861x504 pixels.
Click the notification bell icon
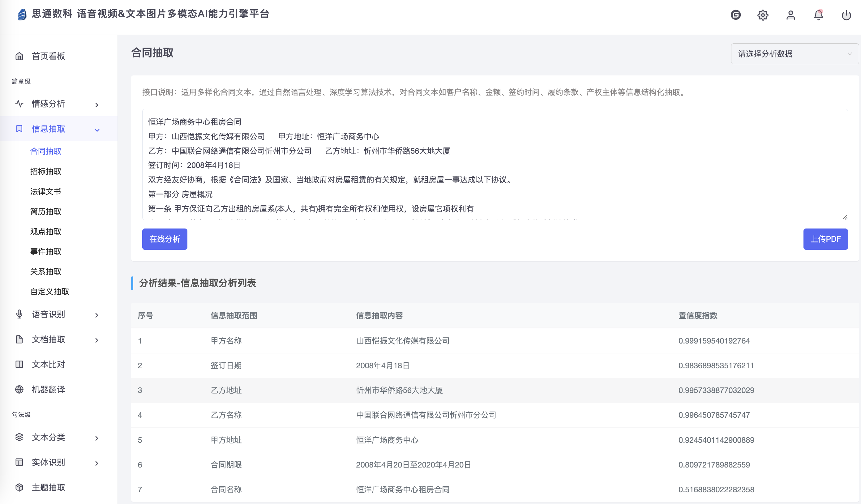[818, 15]
